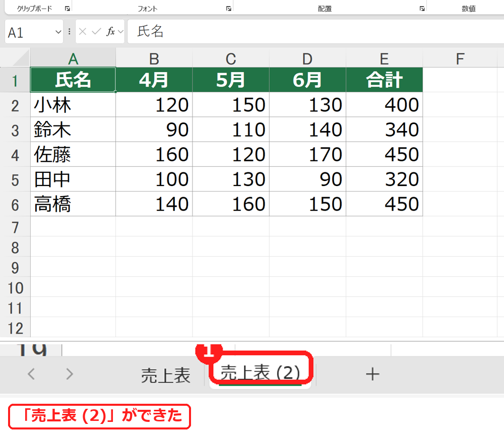Screen dimensions: 504x433
Task: Switch to the 売上表 sheet tab
Action: tap(166, 375)
